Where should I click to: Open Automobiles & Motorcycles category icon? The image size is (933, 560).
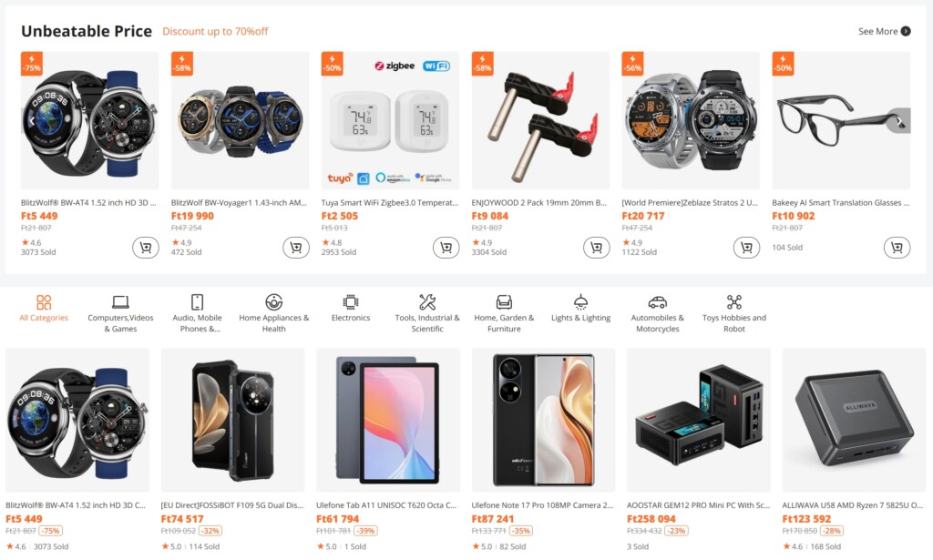coord(657,302)
